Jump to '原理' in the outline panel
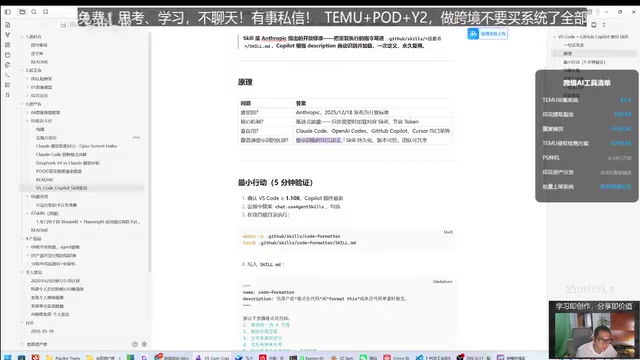This screenshot has height=360, width=640. pos(568,53)
